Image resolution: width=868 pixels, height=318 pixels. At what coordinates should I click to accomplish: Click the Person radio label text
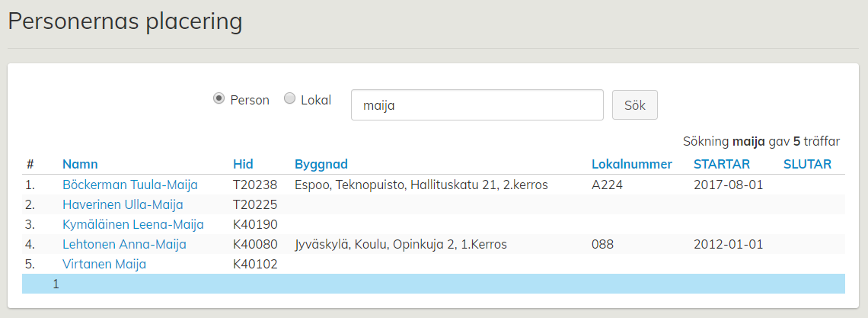click(x=250, y=100)
